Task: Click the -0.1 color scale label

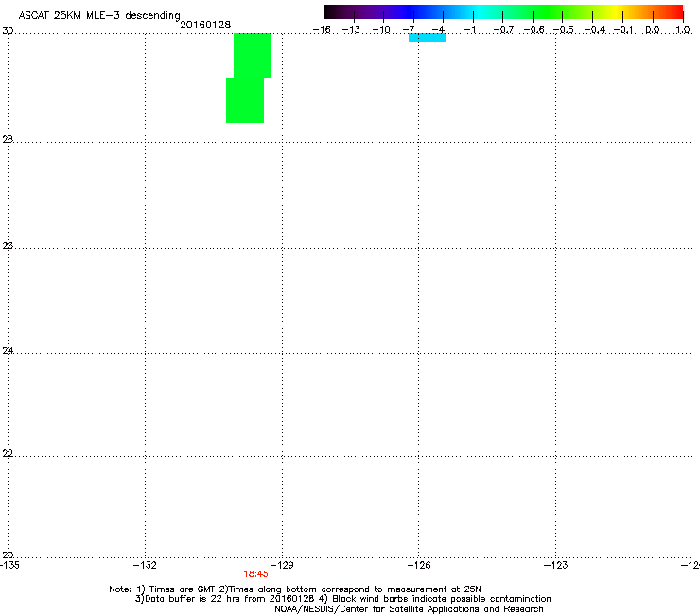Action: tap(622, 30)
